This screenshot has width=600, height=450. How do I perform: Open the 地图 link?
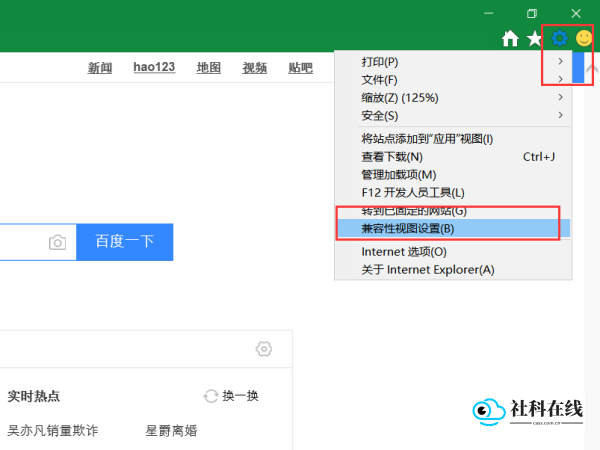209,68
